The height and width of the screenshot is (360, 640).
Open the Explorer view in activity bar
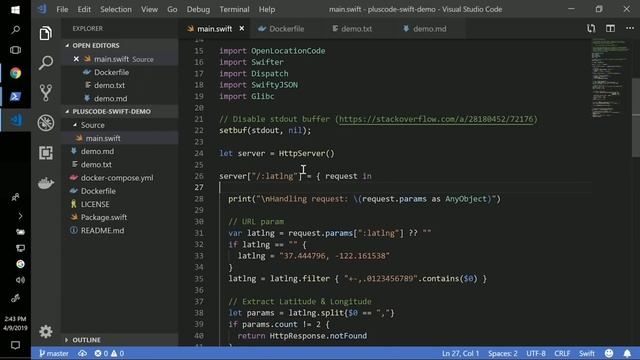click(x=46, y=33)
